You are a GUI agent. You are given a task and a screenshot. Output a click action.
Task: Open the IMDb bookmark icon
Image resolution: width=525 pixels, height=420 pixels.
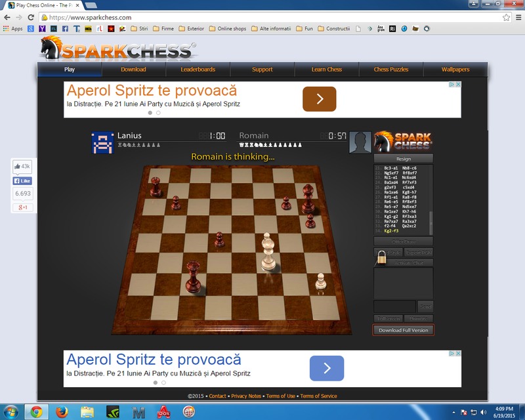tap(88, 29)
